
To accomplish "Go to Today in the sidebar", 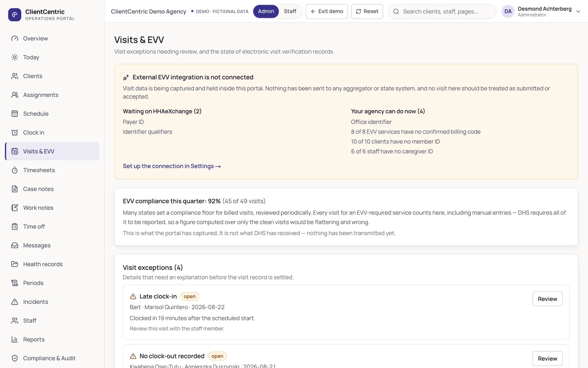I will [52, 57].
